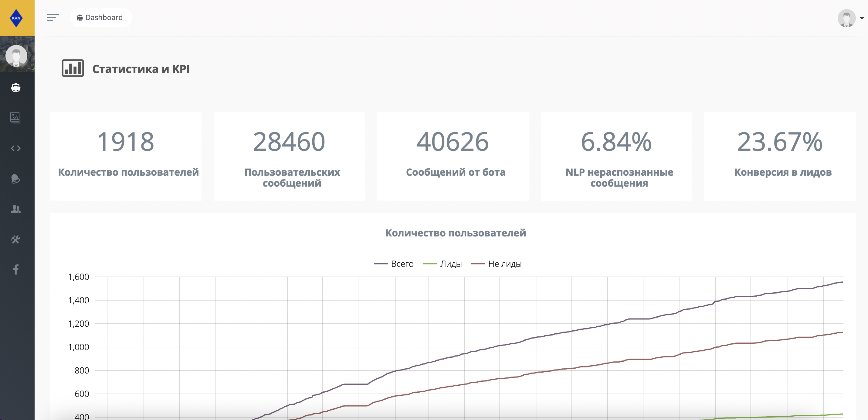Toggle the Лиды series in chart legend
This screenshot has height=420, width=868.
tap(442, 264)
